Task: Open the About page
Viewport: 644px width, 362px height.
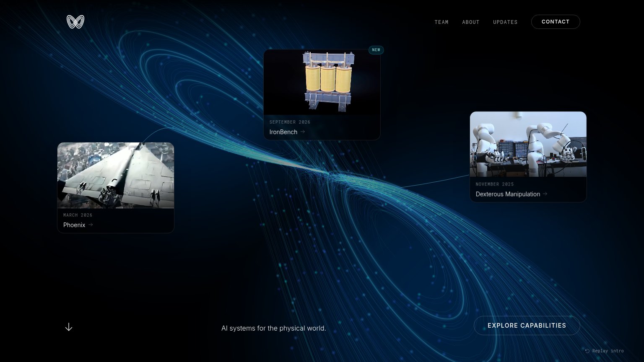Action: pyautogui.click(x=471, y=22)
